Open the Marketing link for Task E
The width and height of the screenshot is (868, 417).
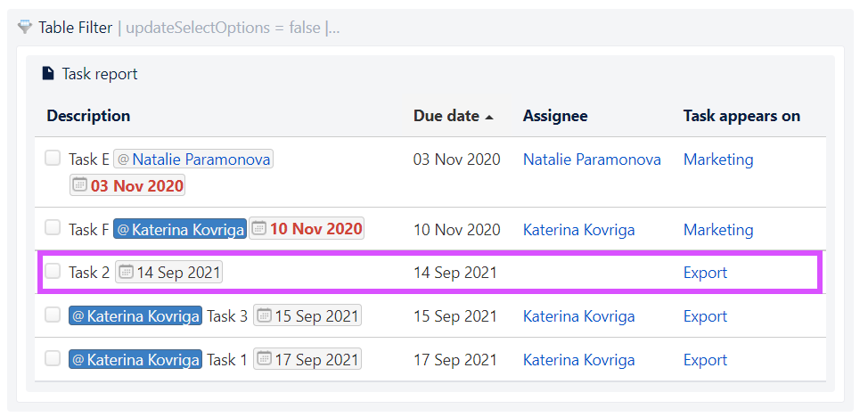(x=718, y=159)
